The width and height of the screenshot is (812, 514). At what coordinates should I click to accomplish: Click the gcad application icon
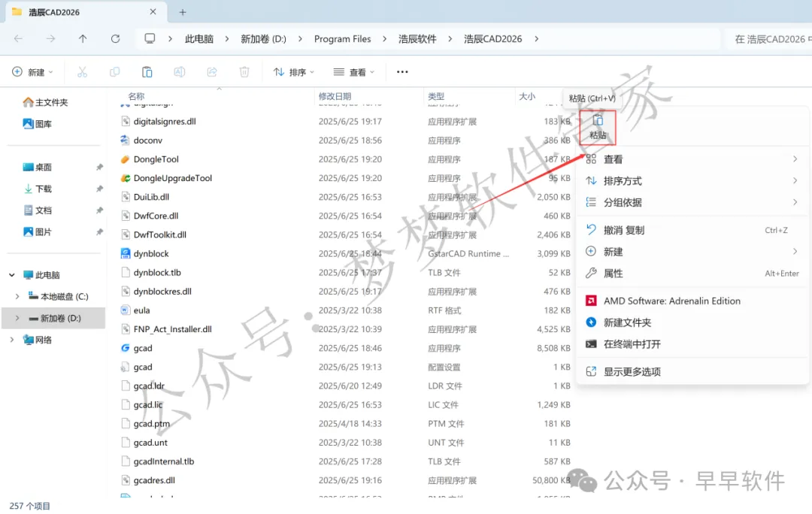[x=126, y=348]
